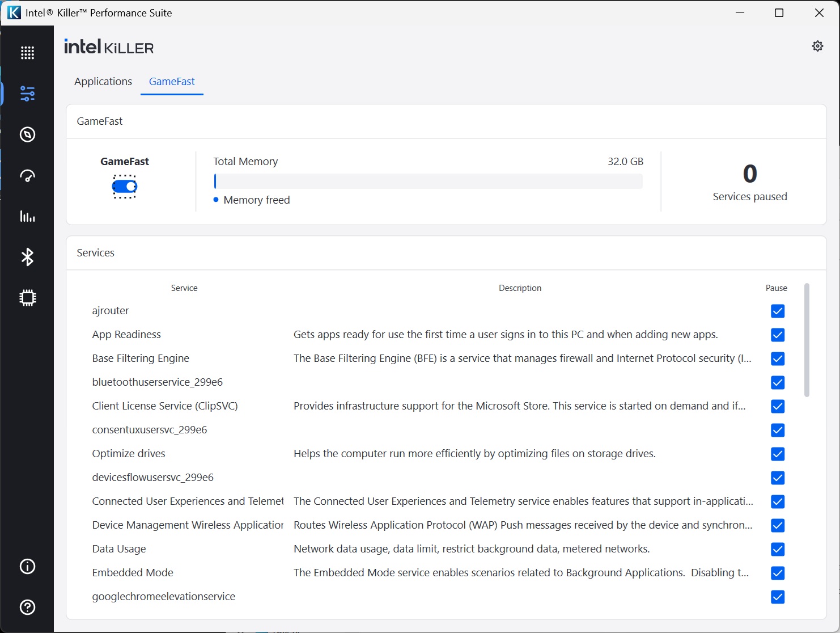Click the Killer app icon in title bar

click(x=14, y=12)
